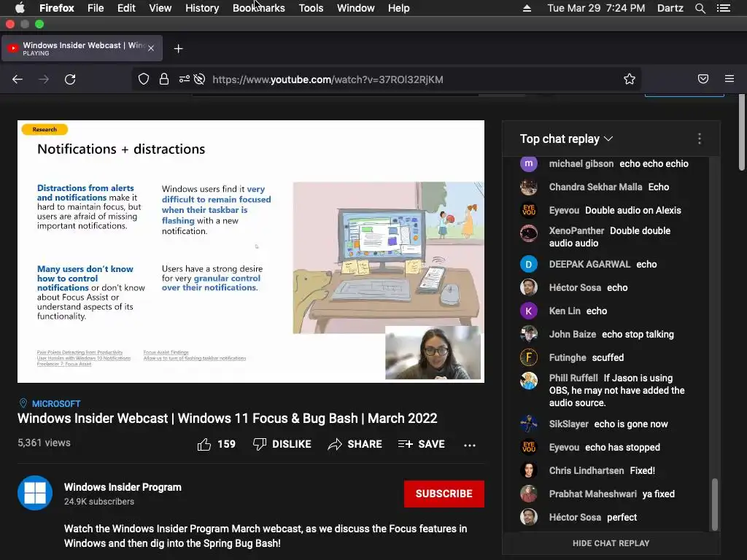The height and width of the screenshot is (560, 747).
Task: Click Chris Lindhartsen 'Fixed!' message
Action: (642, 471)
